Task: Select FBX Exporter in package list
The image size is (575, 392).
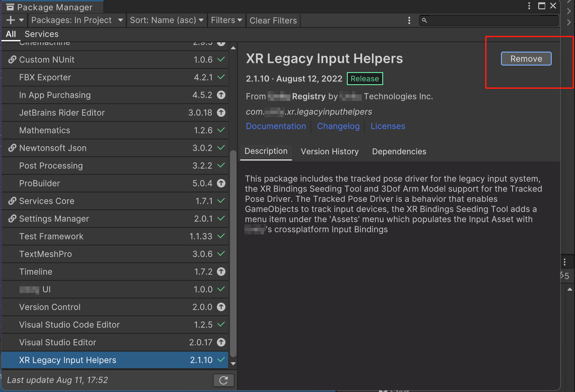Action: click(x=45, y=77)
